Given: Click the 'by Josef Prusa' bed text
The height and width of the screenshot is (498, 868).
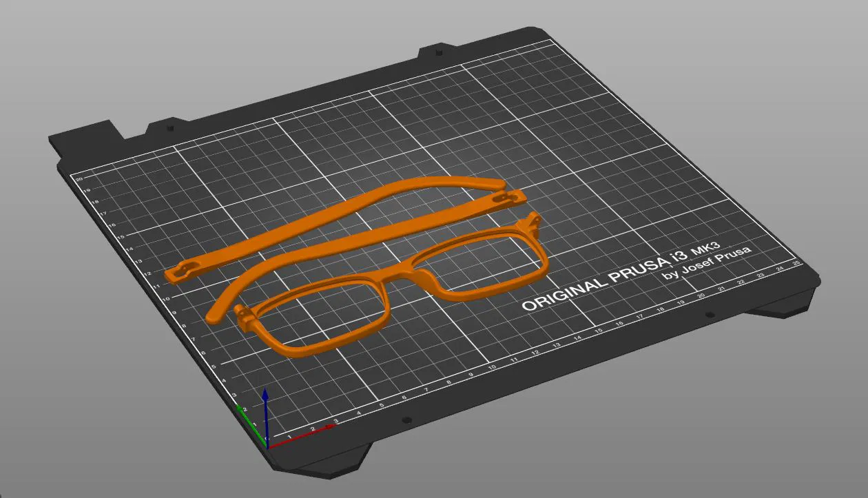Looking at the screenshot, I should [706, 261].
